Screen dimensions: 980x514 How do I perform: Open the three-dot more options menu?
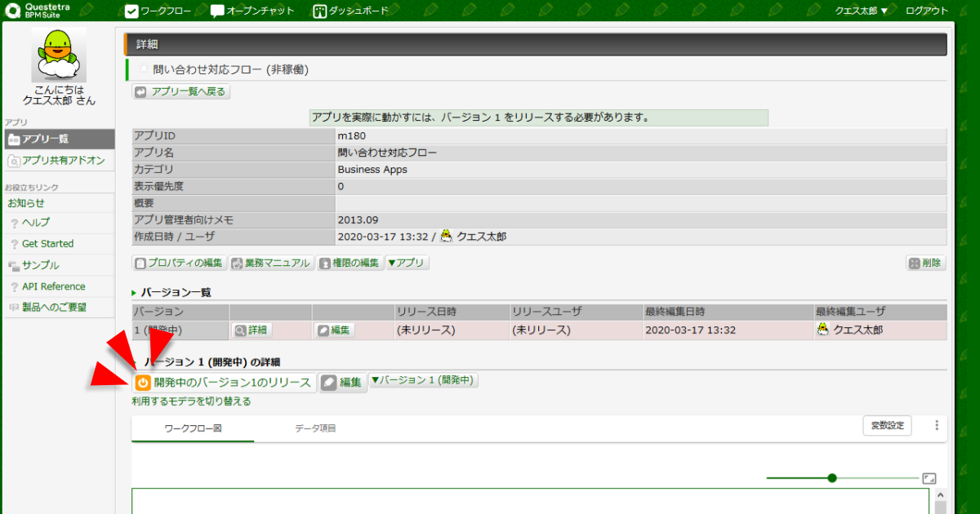[937, 425]
